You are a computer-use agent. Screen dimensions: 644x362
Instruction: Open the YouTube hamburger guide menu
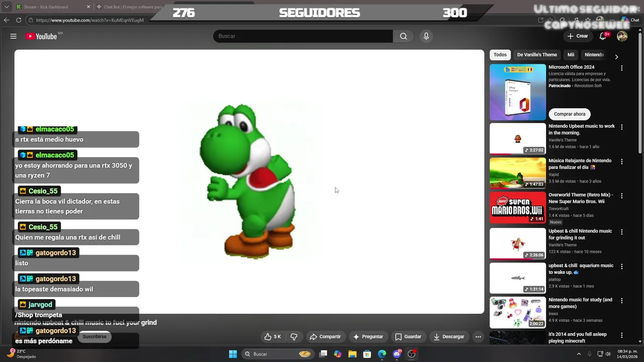point(14,36)
